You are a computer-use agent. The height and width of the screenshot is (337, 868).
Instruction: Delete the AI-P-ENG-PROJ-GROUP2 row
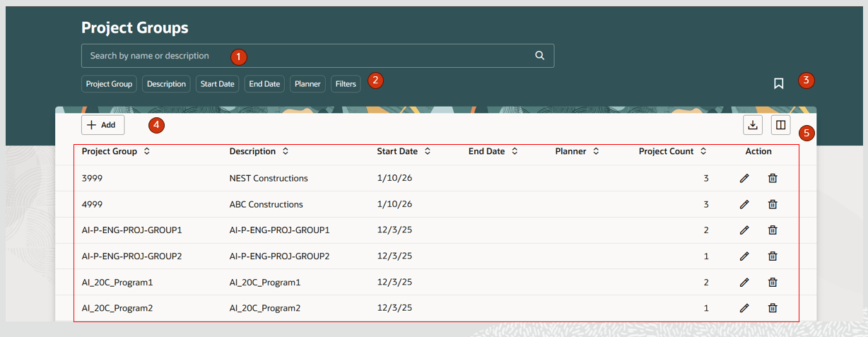(x=773, y=256)
